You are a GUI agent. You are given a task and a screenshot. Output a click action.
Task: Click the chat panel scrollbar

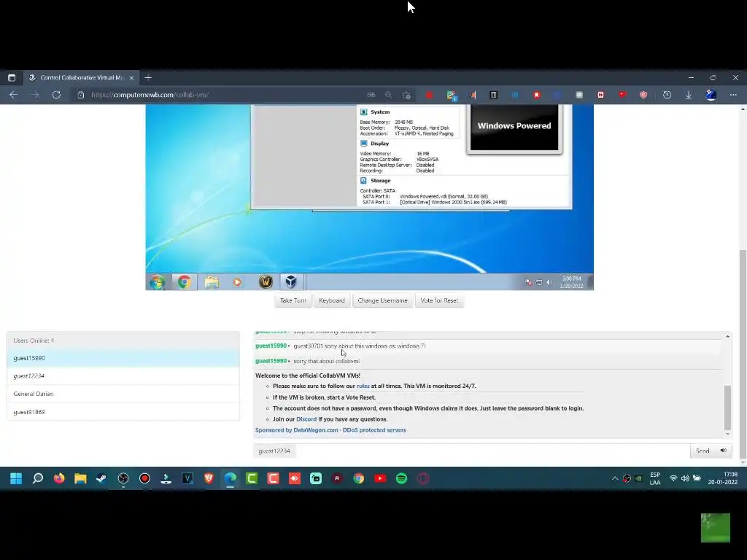(x=727, y=407)
